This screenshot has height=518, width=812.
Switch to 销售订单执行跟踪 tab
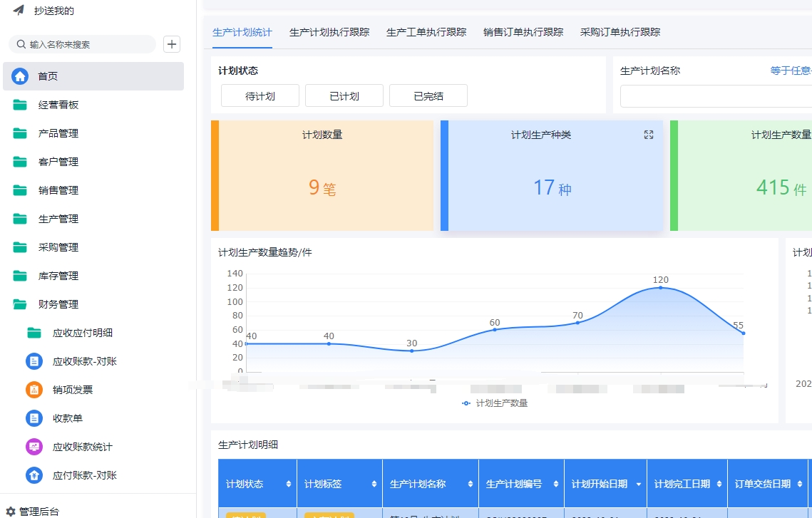(523, 32)
